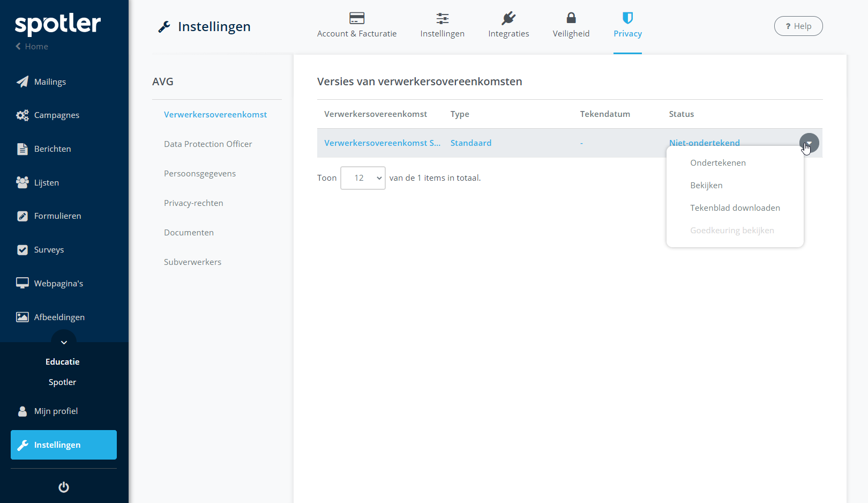Choose Tekenblad downloaden from the menu
This screenshot has height=503, width=868.
point(735,208)
